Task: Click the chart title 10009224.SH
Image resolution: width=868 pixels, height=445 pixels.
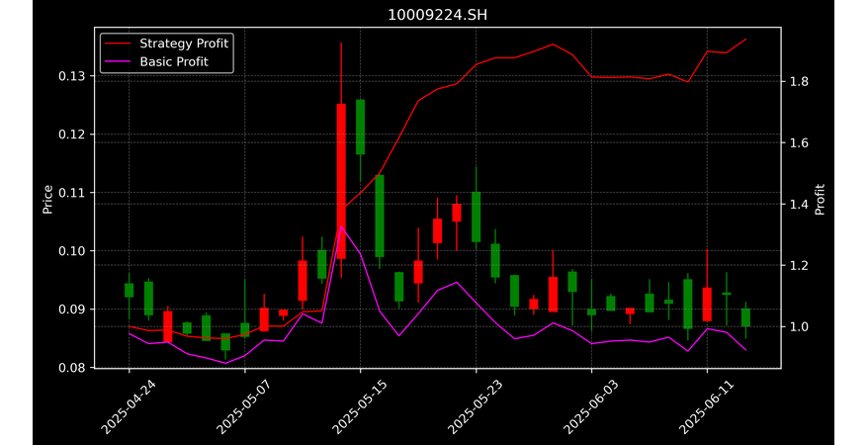Action: tap(437, 15)
